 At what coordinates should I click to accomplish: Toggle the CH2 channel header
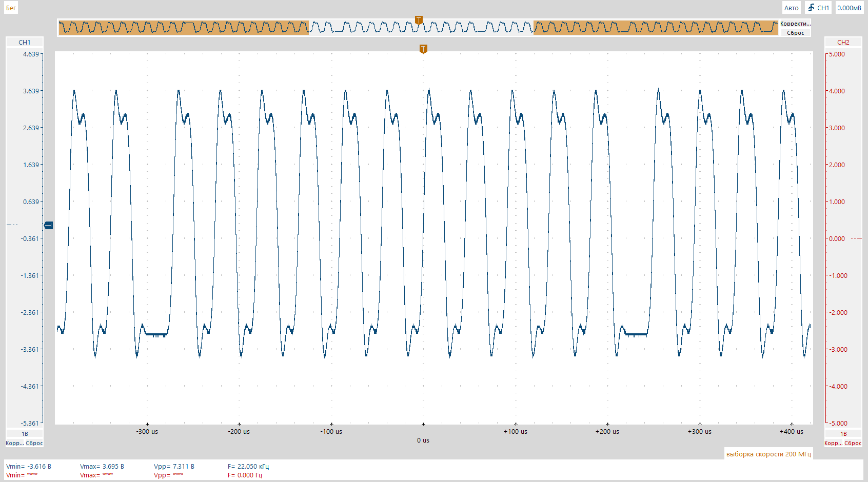(843, 42)
